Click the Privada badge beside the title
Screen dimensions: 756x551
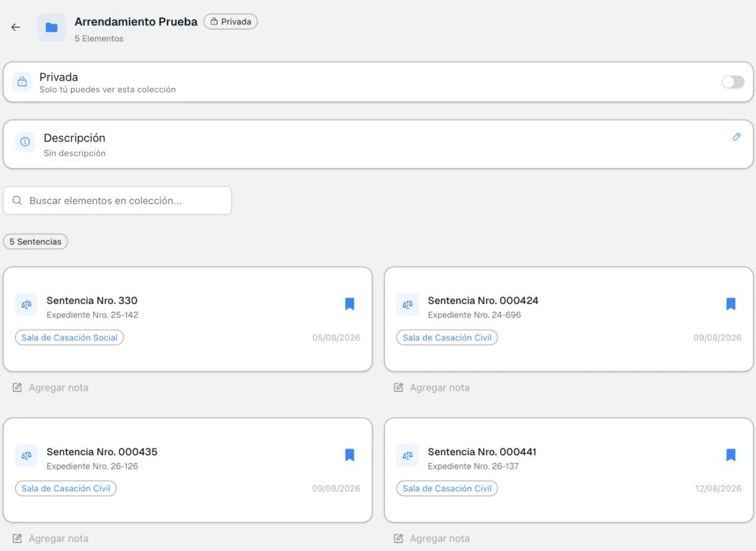pyautogui.click(x=231, y=21)
